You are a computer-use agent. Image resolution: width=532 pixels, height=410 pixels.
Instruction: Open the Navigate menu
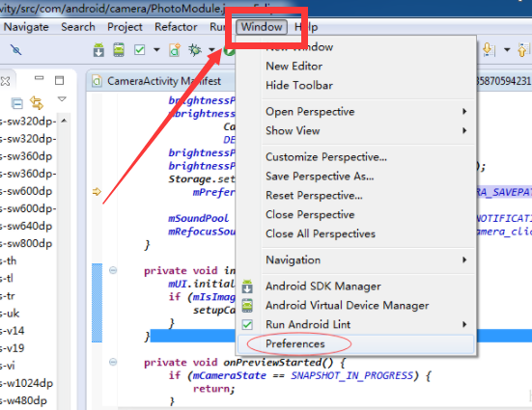[26, 27]
